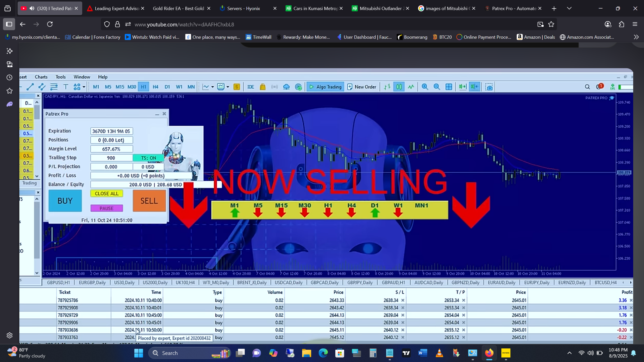This screenshot has width=644, height=362.
Task: Click the dollar market icon on the toolbar
Action: coord(237,87)
